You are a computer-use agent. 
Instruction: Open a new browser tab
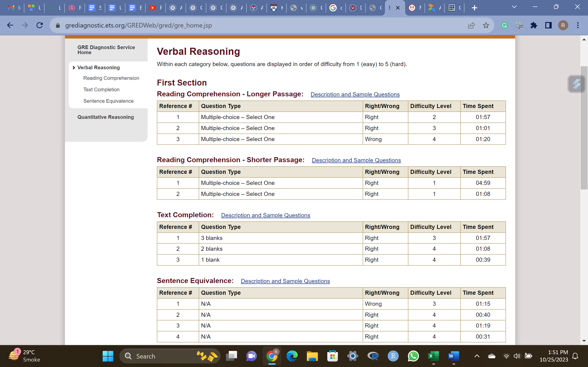pyautogui.click(x=474, y=8)
